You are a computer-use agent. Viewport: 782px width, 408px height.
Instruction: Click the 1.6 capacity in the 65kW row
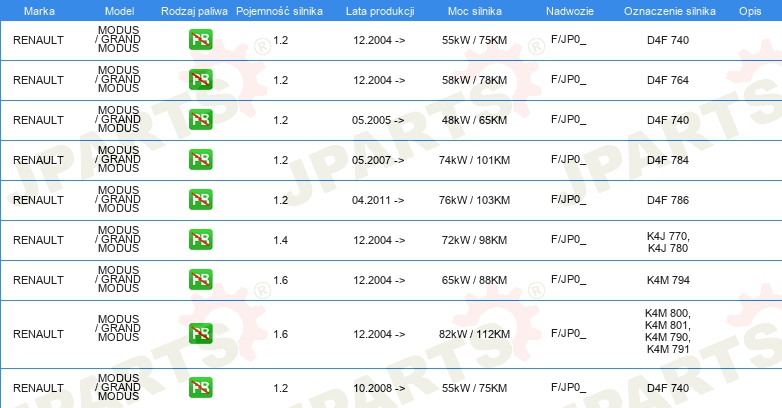pos(280,280)
